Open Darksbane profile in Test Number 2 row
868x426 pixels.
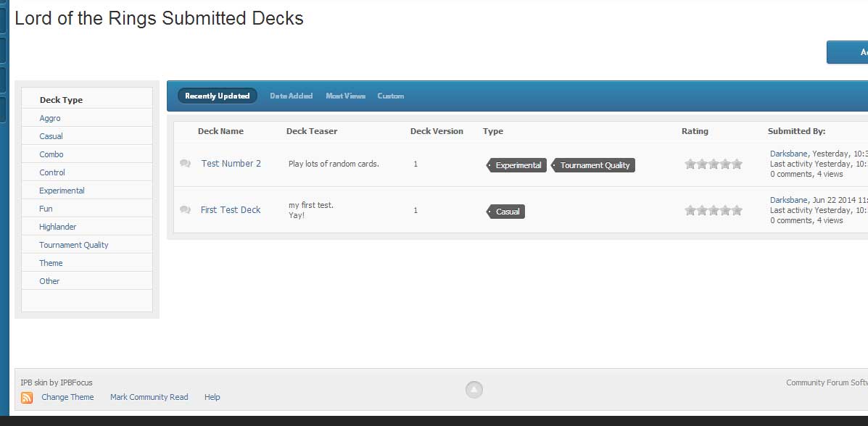[788, 154]
